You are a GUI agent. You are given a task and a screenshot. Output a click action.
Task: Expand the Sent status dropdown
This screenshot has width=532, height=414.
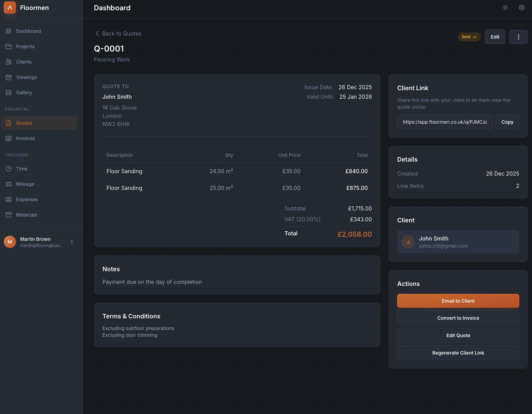pos(469,37)
